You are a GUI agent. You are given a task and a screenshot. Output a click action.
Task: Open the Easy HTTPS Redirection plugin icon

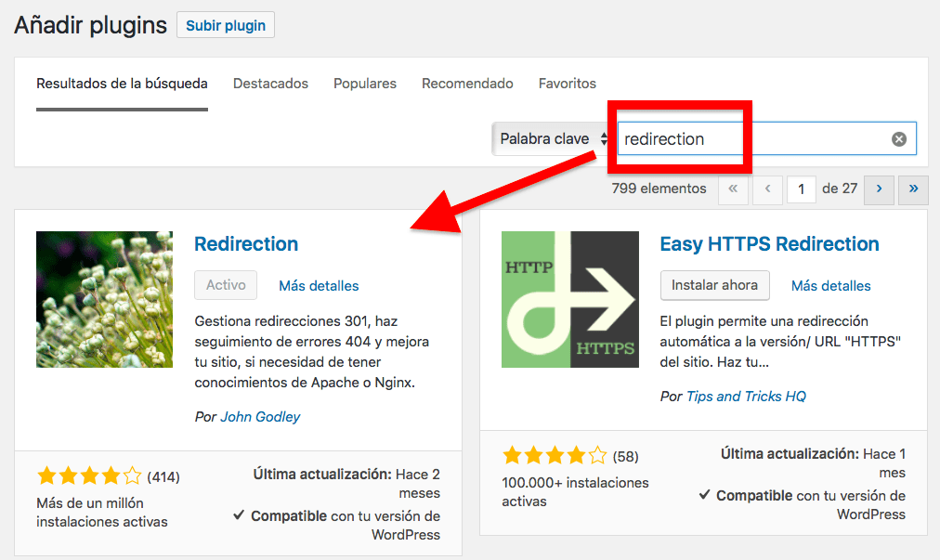click(570, 299)
